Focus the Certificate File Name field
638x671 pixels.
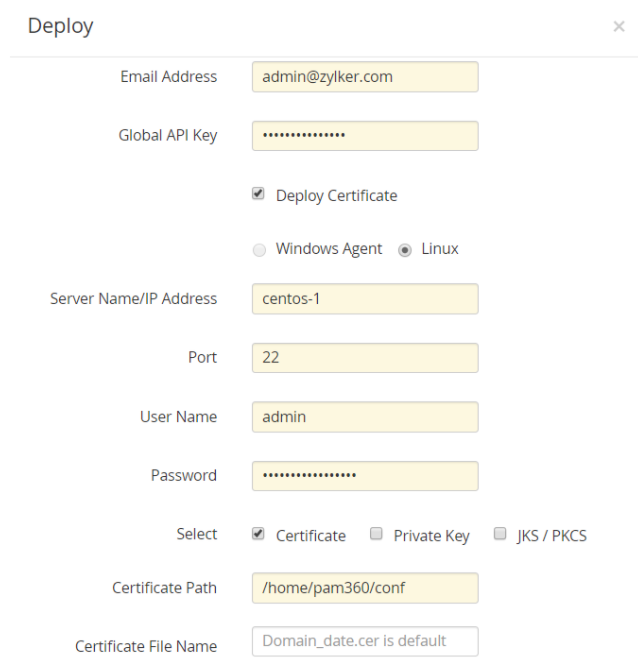coord(365,641)
